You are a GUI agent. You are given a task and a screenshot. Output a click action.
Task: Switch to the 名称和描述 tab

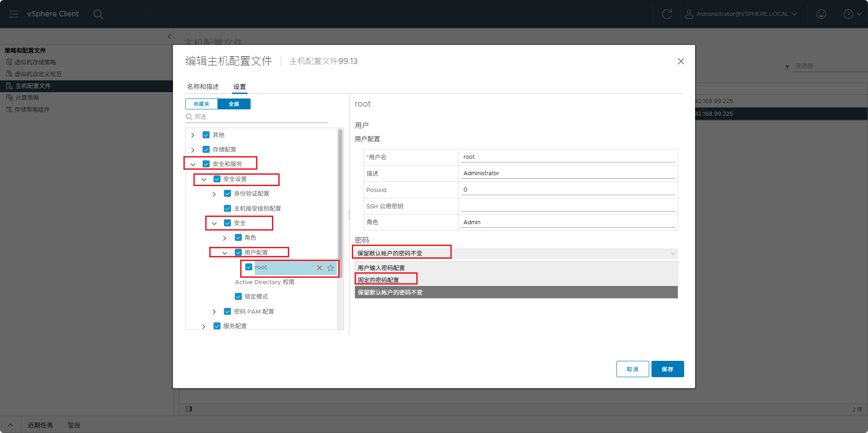pyautogui.click(x=203, y=87)
